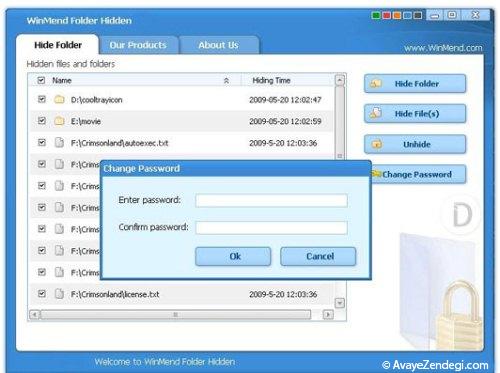Screen dimensions: 500x373
Task: Toggle the select-all checkbox in Name header
Action: coord(41,80)
